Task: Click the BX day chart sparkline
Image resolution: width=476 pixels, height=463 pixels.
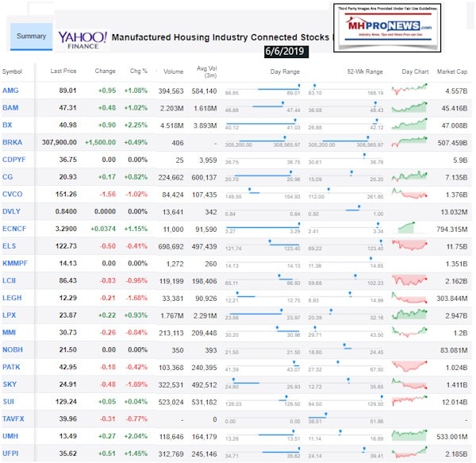Action: (x=409, y=124)
